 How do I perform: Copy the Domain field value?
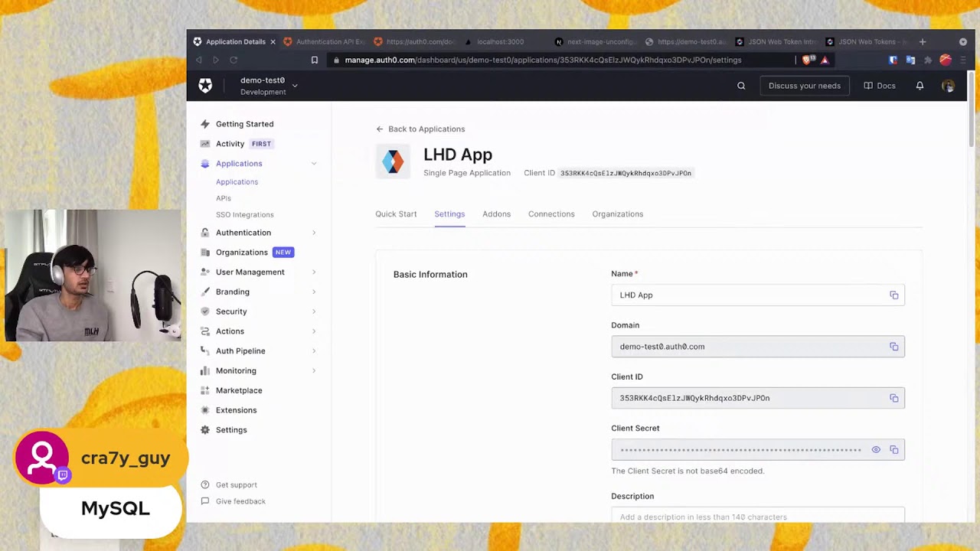[893, 347]
